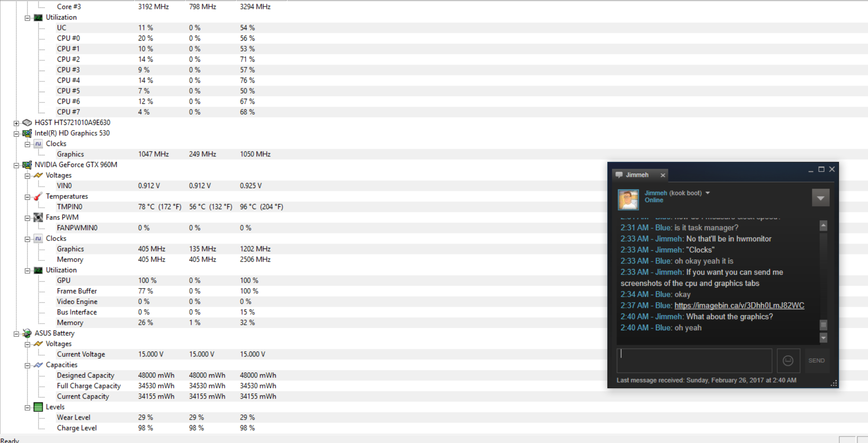Click the Capacities graph icon
868x443 pixels.
click(x=38, y=365)
